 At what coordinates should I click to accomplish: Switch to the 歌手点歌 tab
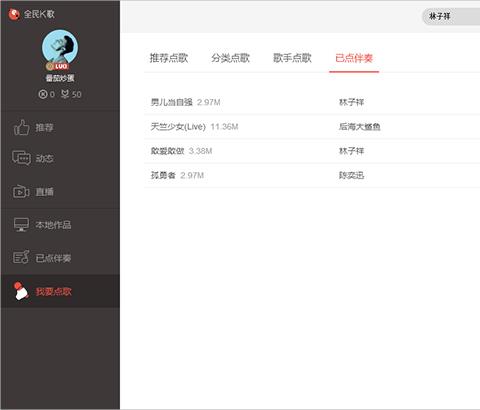292,58
